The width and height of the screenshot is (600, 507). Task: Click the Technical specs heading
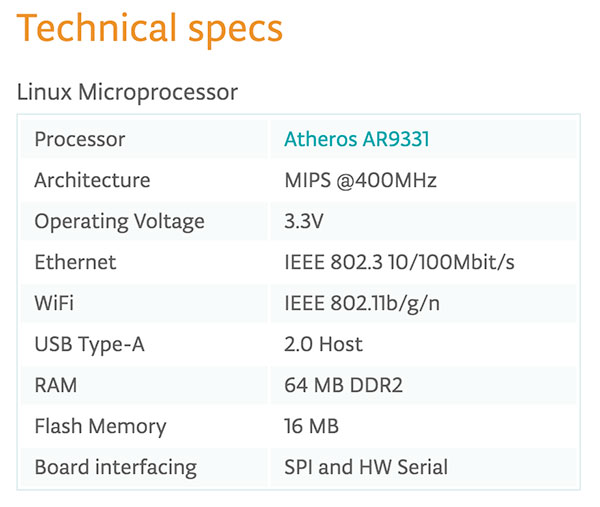coord(150,29)
